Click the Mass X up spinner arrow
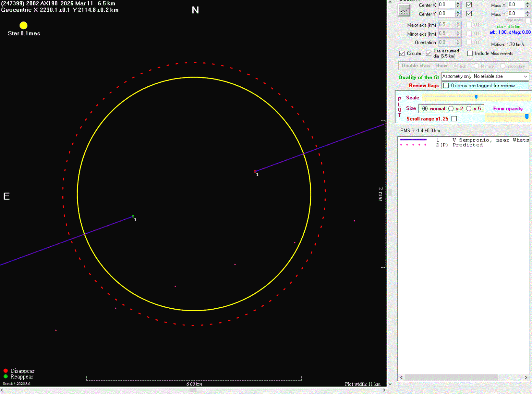Screen dimensions: 532x394 point(527,3)
